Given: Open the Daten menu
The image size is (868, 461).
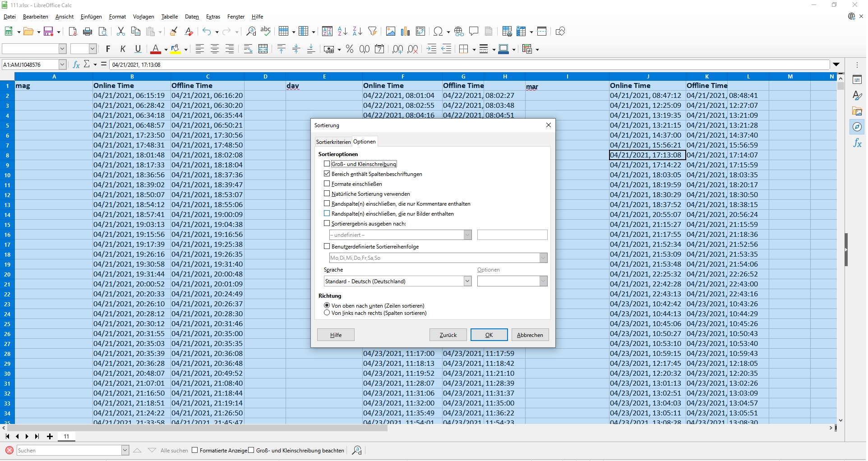Looking at the screenshot, I should point(192,17).
